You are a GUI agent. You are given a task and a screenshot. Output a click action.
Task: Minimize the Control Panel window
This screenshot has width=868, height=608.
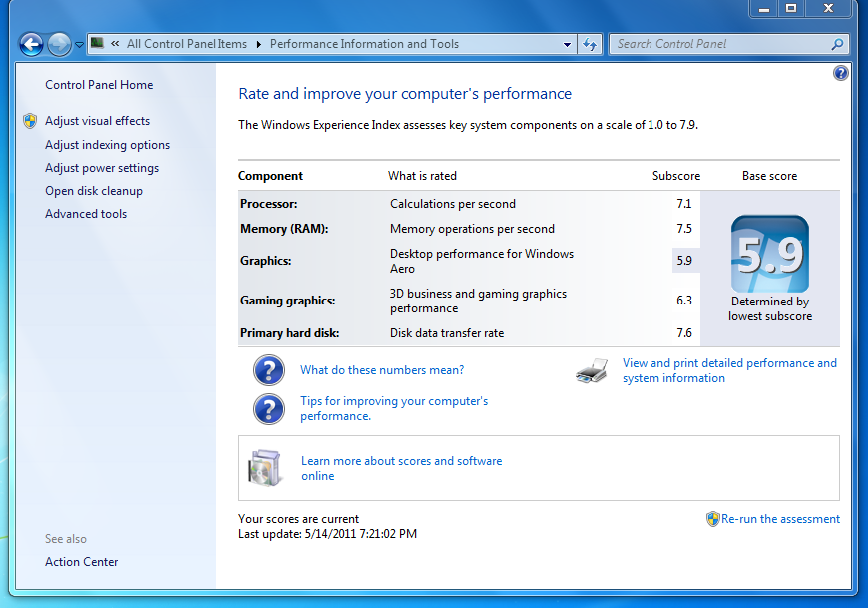tap(764, 8)
